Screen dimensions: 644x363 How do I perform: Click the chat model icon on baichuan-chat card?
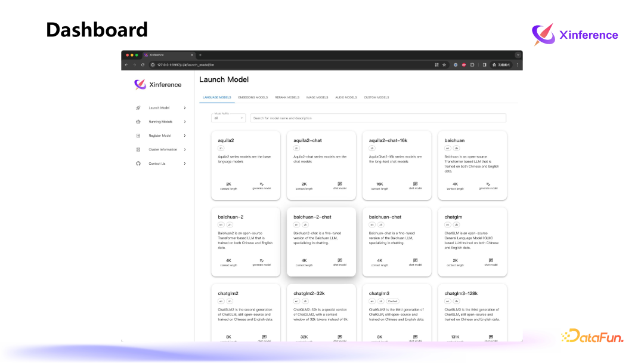point(415,260)
